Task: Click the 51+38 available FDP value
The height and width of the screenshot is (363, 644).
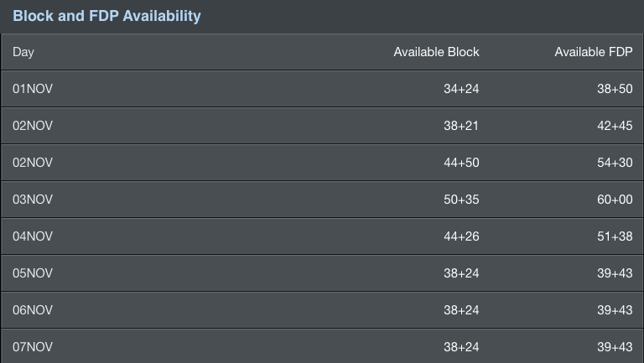Action: click(615, 236)
